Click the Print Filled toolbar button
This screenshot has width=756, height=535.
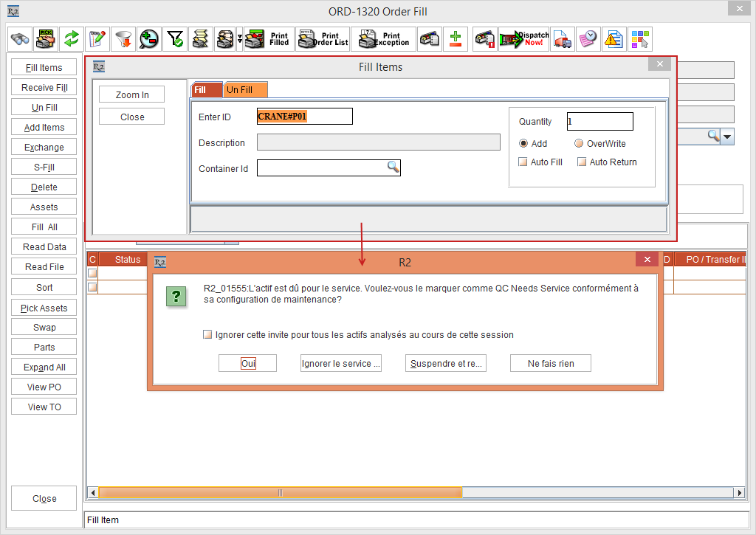coord(268,38)
